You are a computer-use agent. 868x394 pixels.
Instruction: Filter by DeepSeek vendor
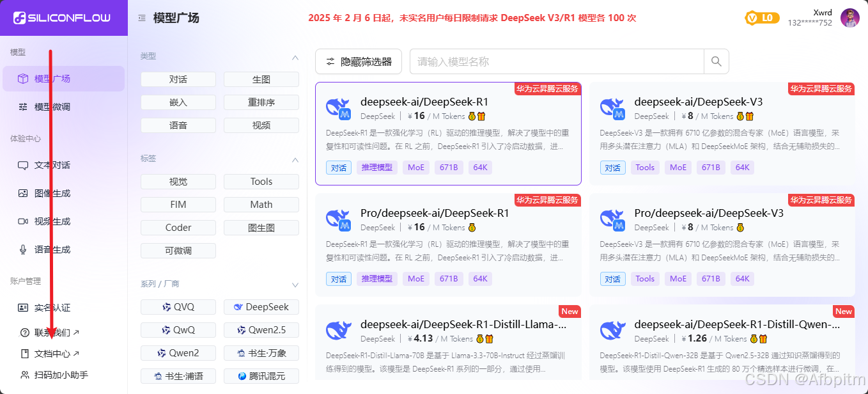[x=261, y=307]
